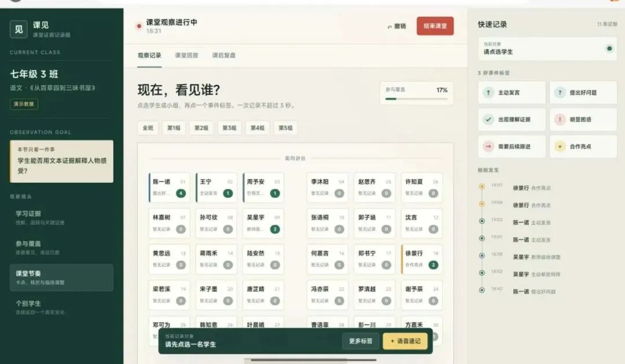Select student card 蒋雨禾
The height and width of the screenshot is (364, 625).
click(x=216, y=259)
